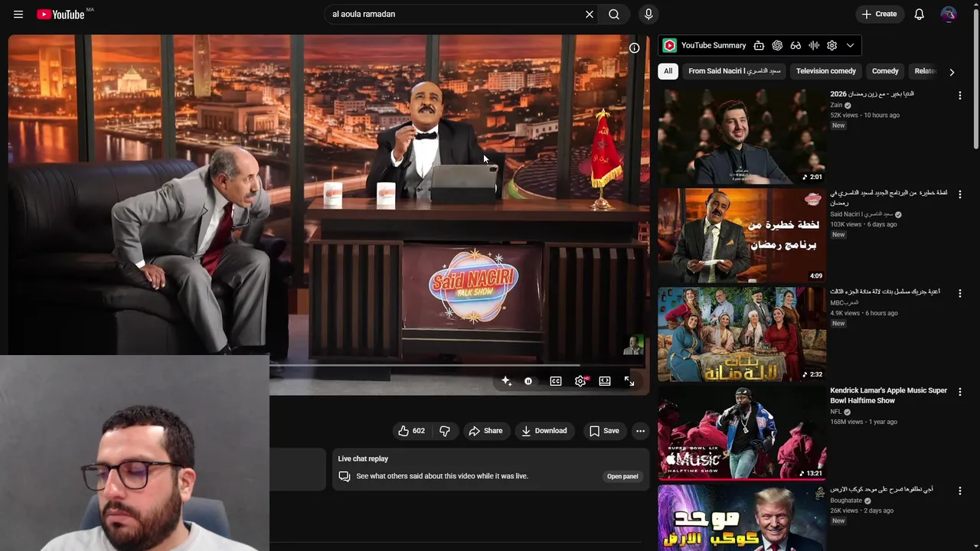Play the Kendrick Lamar 13:21 thumbnail
Image resolution: width=980 pixels, height=551 pixels.
[x=742, y=433]
